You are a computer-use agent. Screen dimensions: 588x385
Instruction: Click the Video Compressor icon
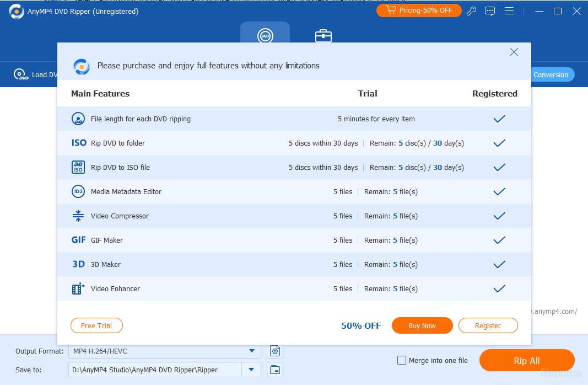pyautogui.click(x=78, y=216)
